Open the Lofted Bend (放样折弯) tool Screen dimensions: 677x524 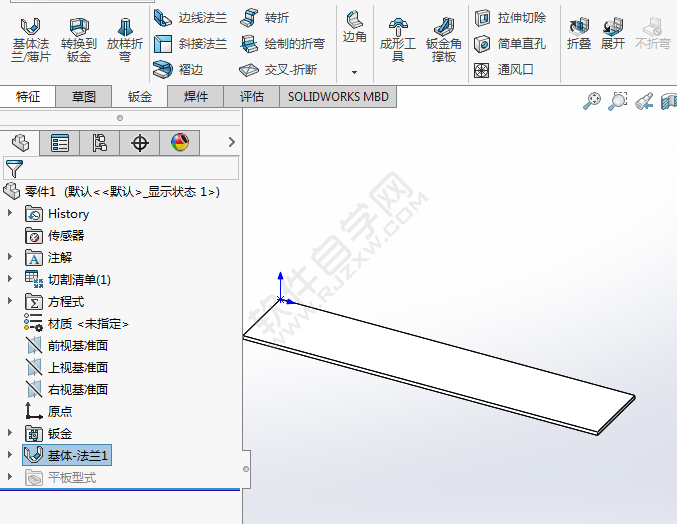[x=125, y=41]
